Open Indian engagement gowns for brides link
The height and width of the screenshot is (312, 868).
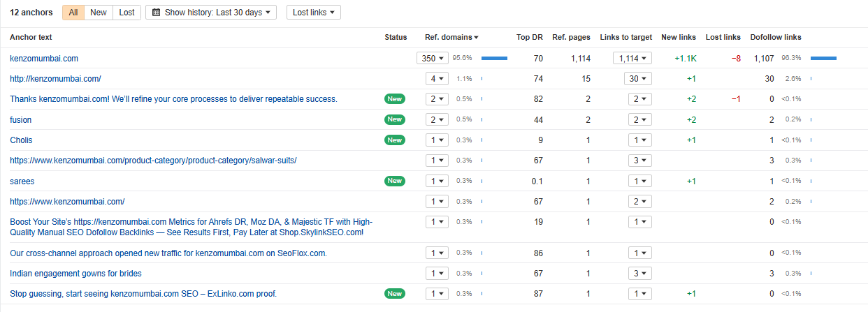point(75,273)
